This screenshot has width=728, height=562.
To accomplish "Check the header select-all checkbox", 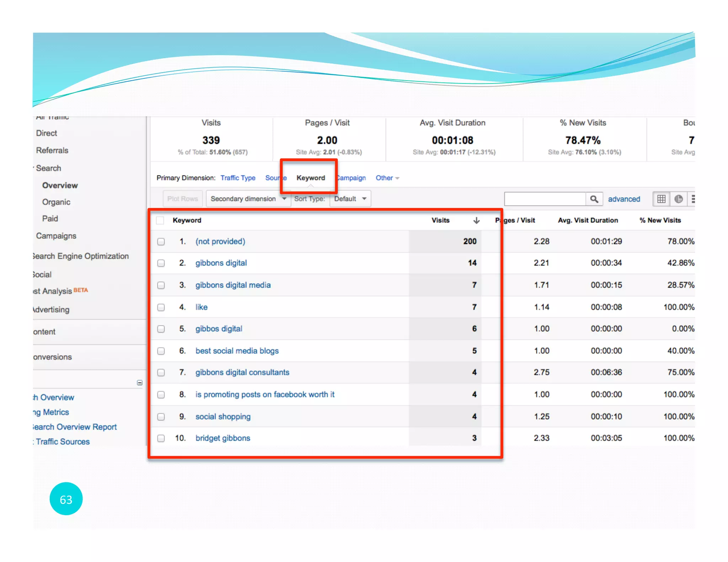I will [160, 221].
